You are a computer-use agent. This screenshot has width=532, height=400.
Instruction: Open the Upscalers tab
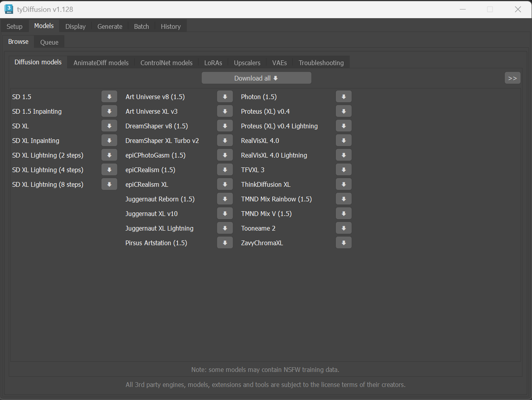[x=247, y=63]
